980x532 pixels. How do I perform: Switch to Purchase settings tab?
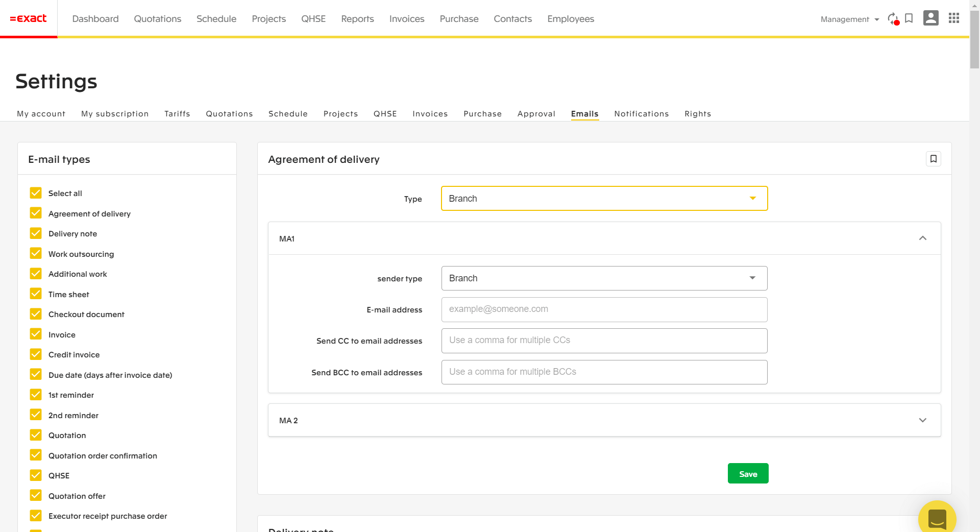tap(482, 113)
